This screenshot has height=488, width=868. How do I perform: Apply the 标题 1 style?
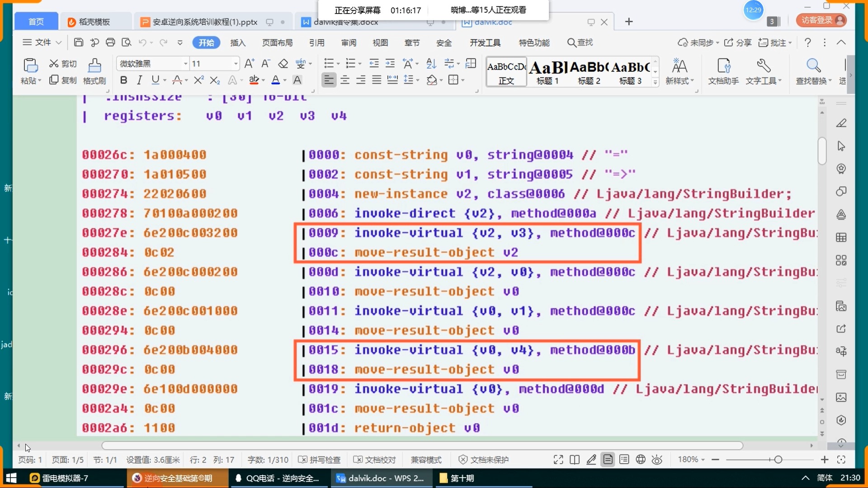tap(547, 71)
